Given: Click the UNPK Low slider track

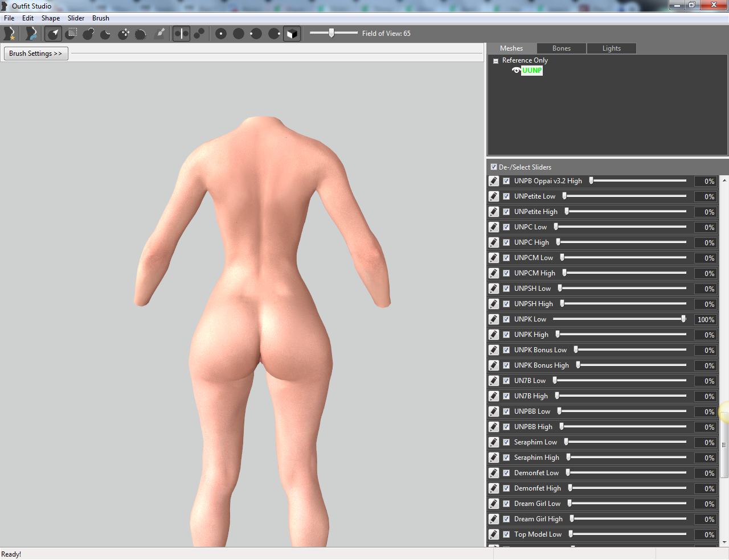Looking at the screenshot, I should pyautogui.click(x=620, y=319).
